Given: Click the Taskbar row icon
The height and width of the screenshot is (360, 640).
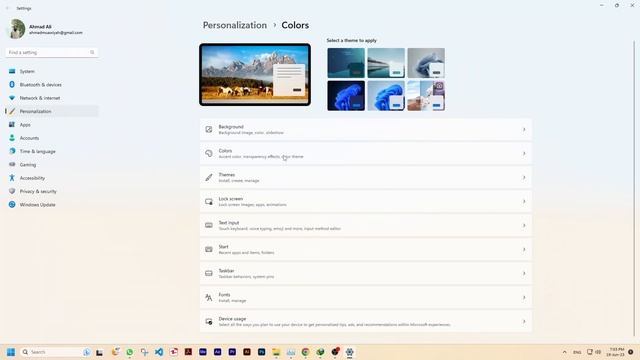Looking at the screenshot, I should click(x=209, y=273).
